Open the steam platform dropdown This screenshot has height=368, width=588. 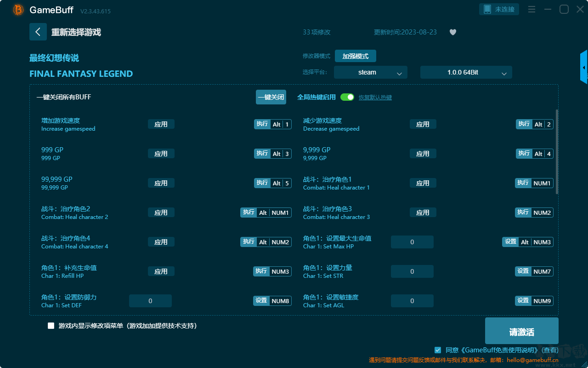click(371, 72)
